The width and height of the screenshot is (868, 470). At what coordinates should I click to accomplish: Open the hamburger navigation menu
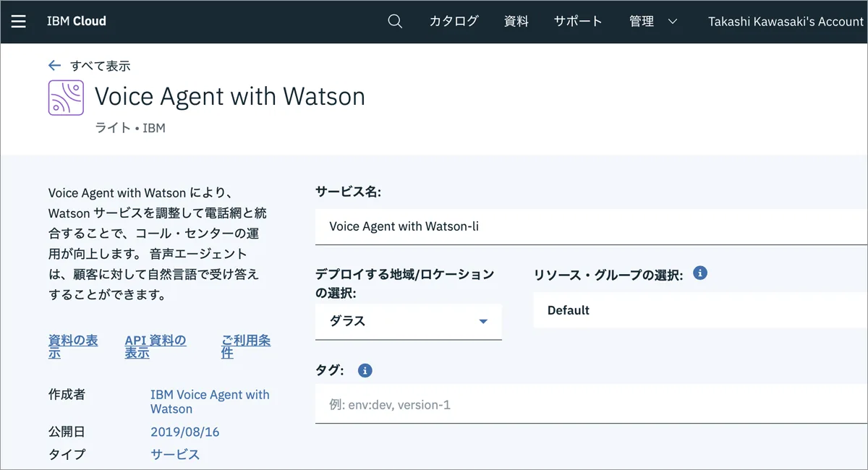(18, 22)
